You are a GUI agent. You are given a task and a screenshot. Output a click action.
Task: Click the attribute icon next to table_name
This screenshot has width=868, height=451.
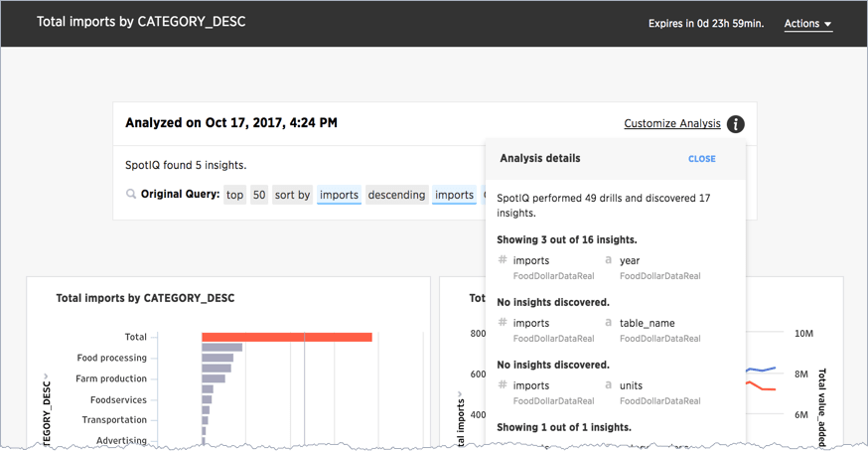point(609,323)
